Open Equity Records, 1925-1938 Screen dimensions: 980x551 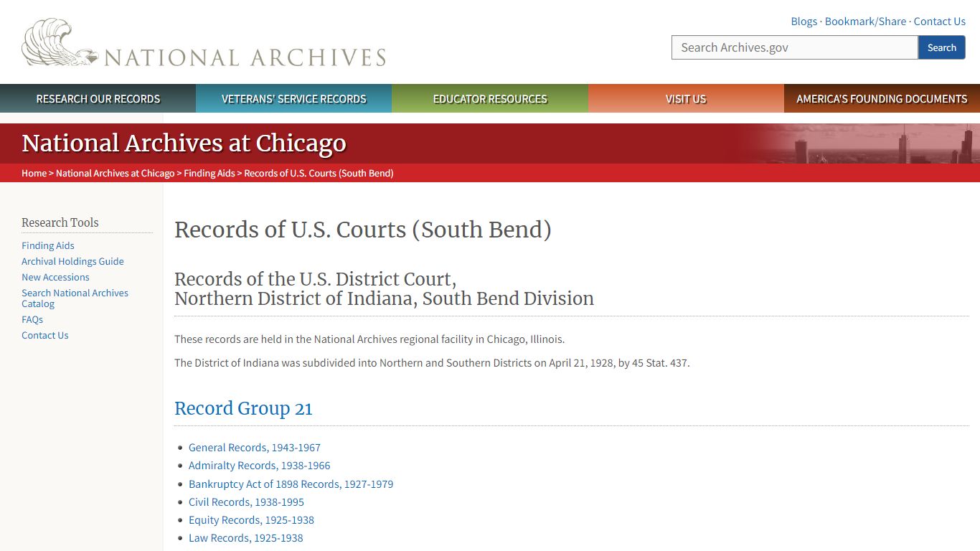[251, 519]
